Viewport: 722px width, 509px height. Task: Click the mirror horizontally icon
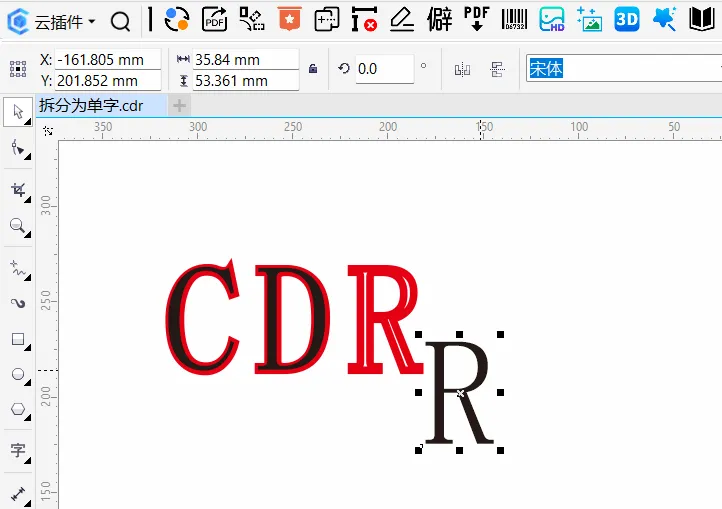click(x=462, y=70)
